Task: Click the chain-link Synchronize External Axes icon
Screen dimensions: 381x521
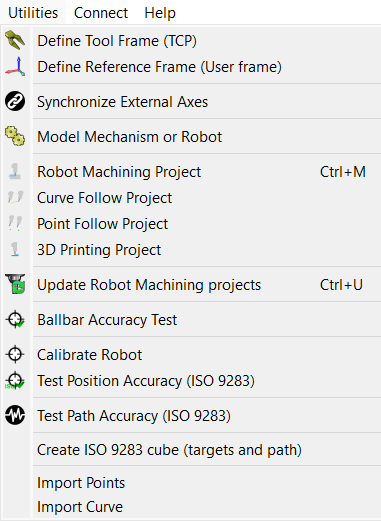Action: [15, 101]
